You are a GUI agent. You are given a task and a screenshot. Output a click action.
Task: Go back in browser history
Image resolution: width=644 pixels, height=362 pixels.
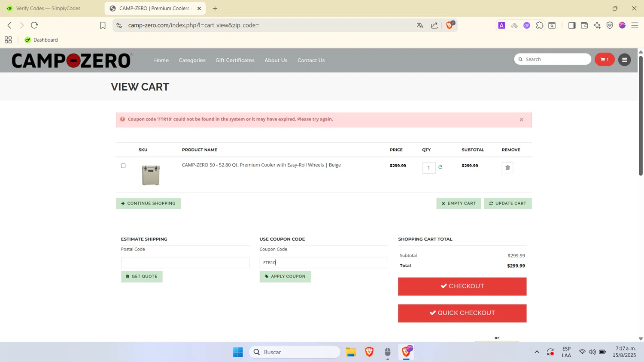click(9, 25)
